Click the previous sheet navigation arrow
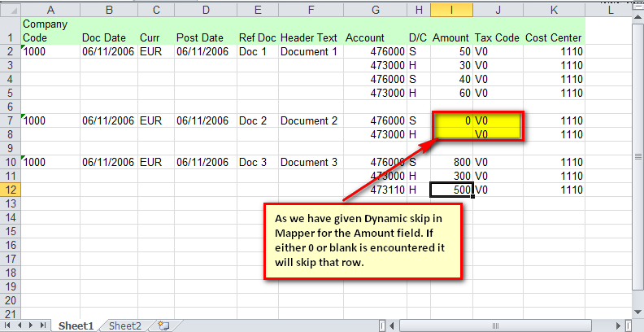Image resolution: width=644 pixels, height=332 pixels. (x=20, y=325)
